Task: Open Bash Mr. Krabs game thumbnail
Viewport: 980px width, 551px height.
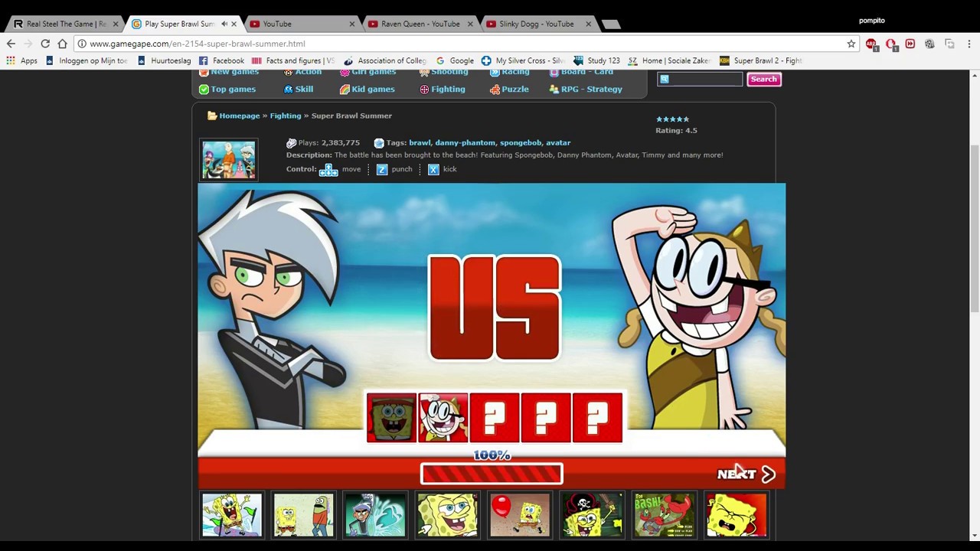Action: click(x=664, y=515)
